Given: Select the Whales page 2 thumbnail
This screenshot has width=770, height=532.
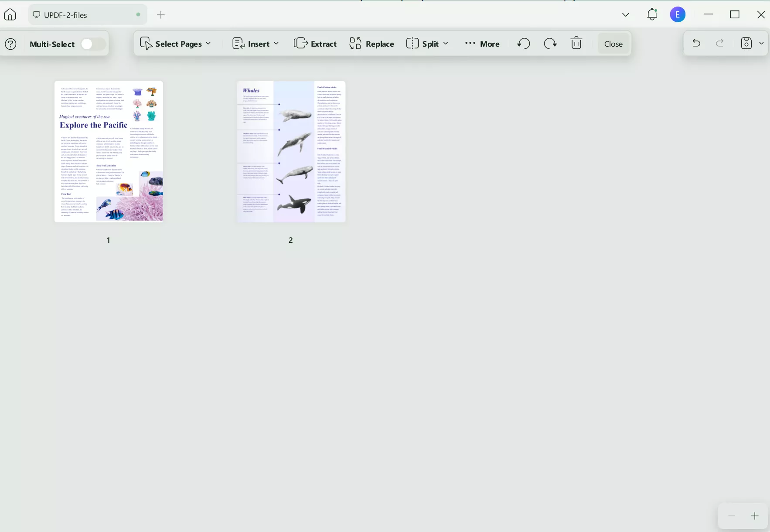Looking at the screenshot, I should coord(291,152).
